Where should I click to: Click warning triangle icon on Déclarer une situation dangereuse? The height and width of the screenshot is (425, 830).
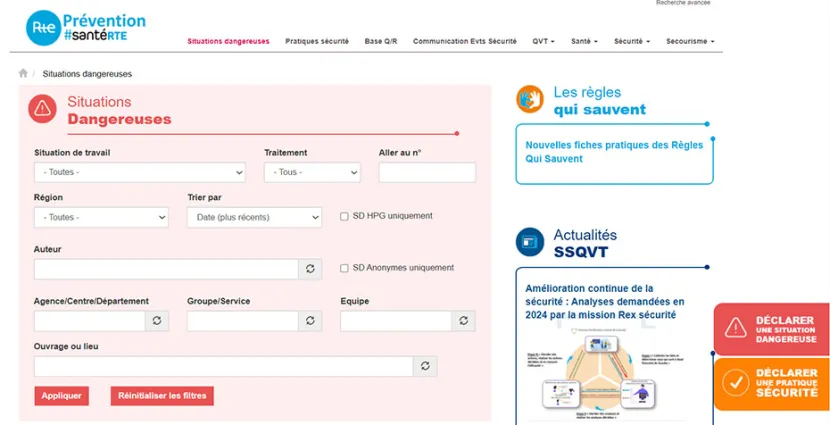(x=736, y=328)
